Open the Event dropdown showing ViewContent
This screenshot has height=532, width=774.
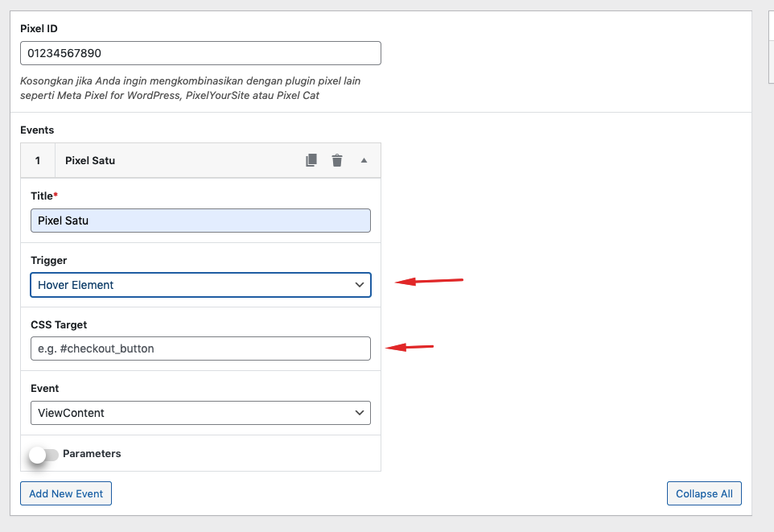tap(200, 413)
